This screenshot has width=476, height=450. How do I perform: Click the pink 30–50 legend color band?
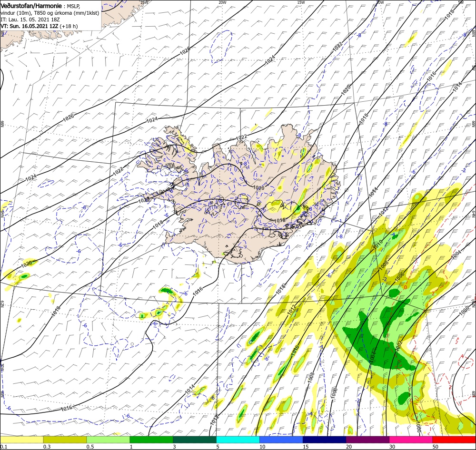coord(411,440)
